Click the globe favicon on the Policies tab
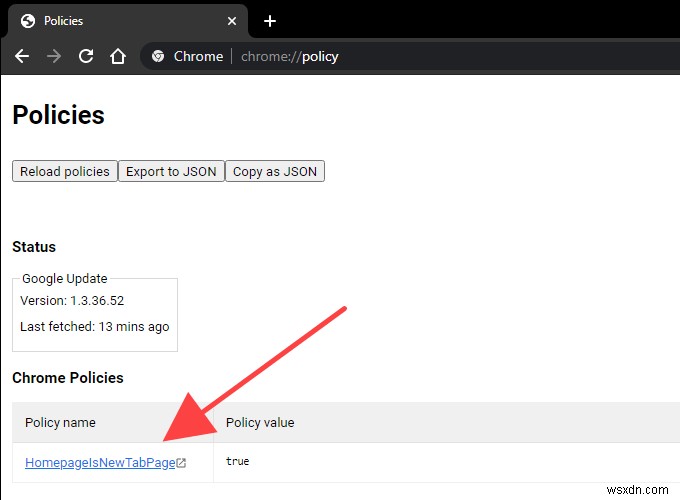The height and width of the screenshot is (500, 680). pos(27,21)
